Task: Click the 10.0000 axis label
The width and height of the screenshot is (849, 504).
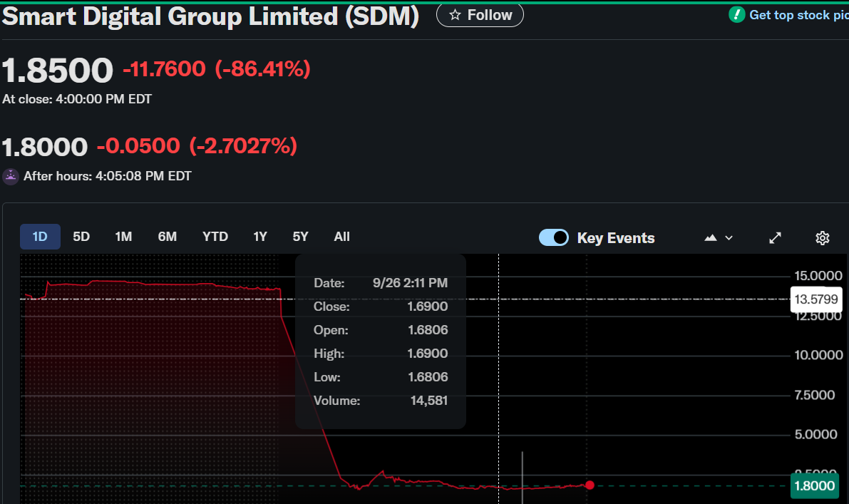Action: click(818, 355)
